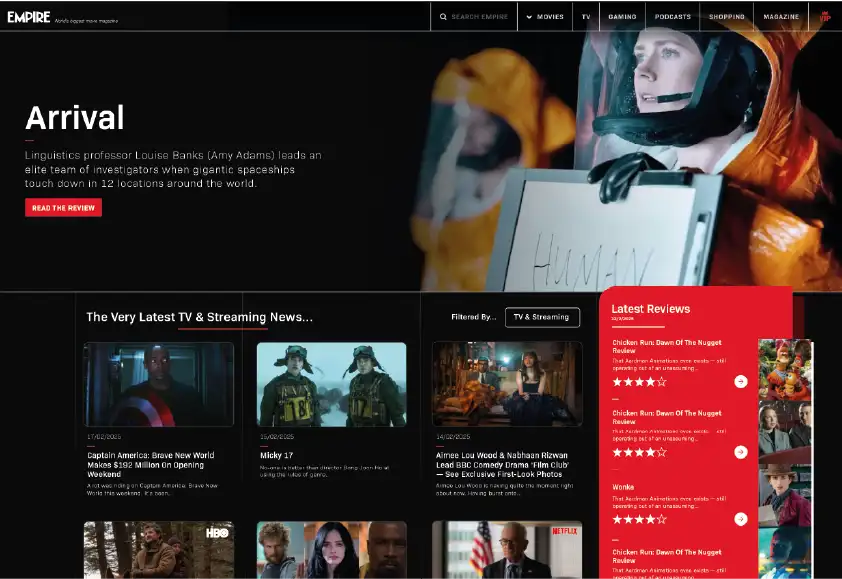The image size is (842, 579).
Task: Open the clay chickens review thumbnail
Action: click(x=785, y=370)
